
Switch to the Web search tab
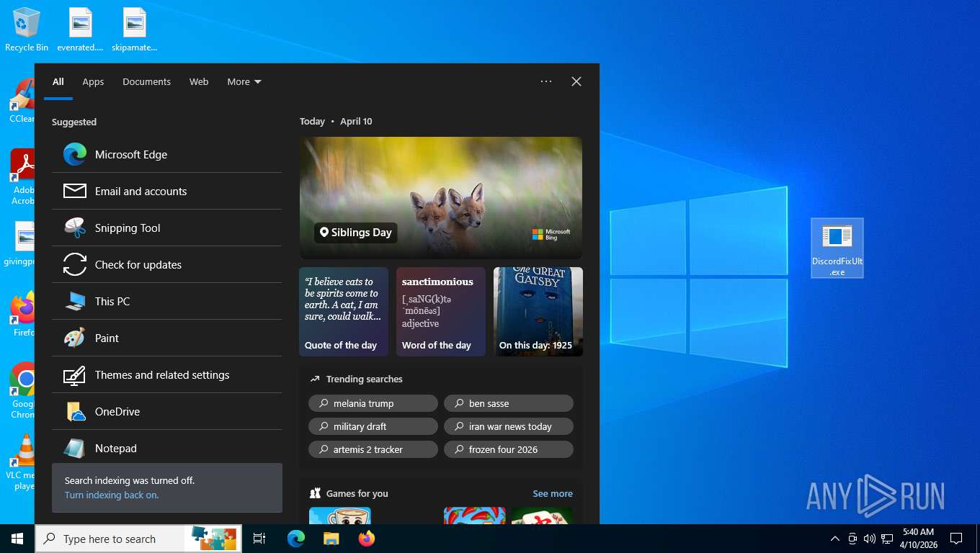pos(199,81)
